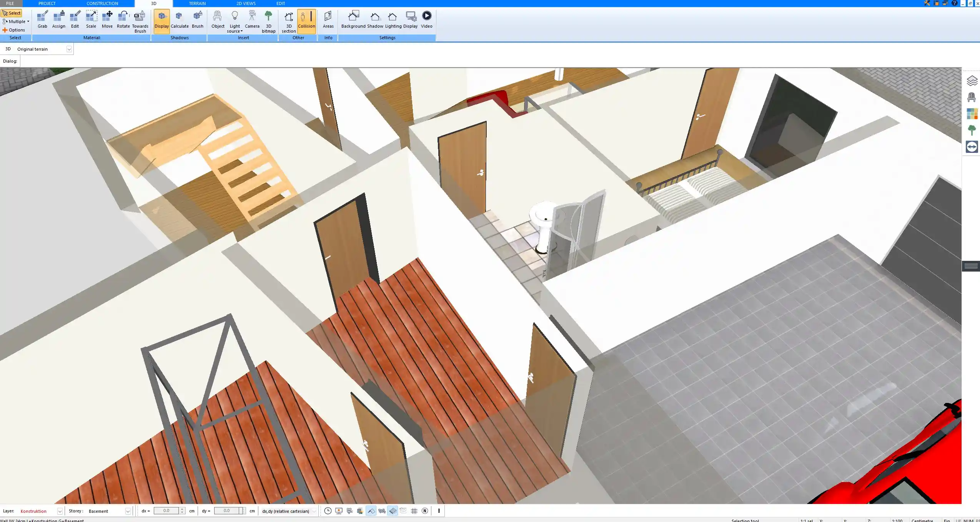This screenshot has height=522, width=980.
Task: Create a 3D section
Action: tap(289, 22)
